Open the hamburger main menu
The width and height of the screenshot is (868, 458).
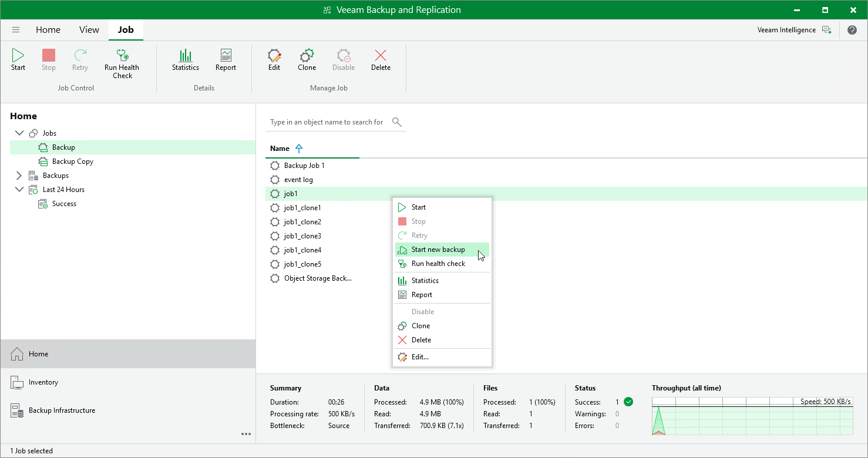(x=16, y=30)
